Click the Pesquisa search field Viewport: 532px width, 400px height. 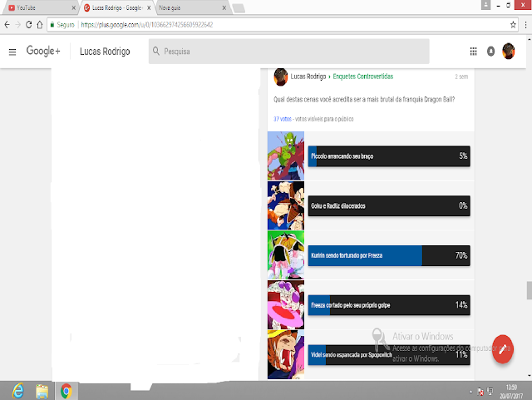click(x=289, y=52)
